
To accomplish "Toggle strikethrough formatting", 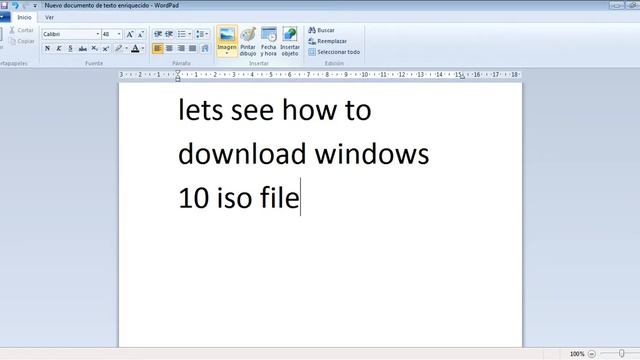I will coord(82,49).
